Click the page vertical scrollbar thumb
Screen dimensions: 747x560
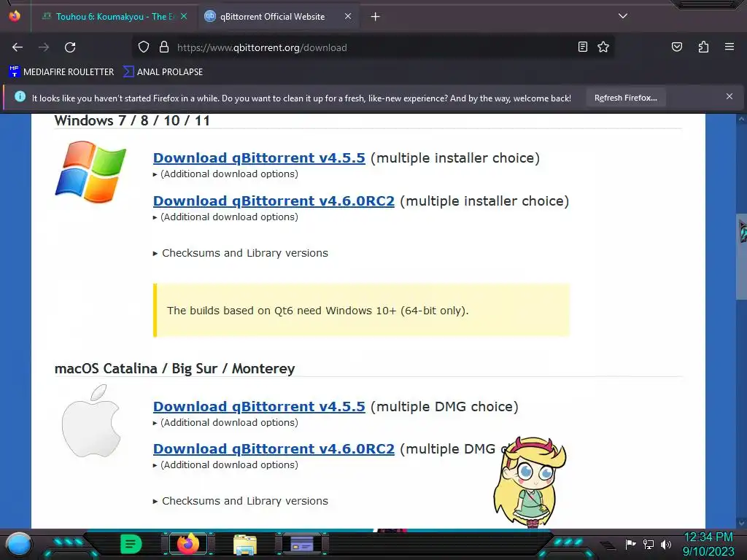[741, 257]
